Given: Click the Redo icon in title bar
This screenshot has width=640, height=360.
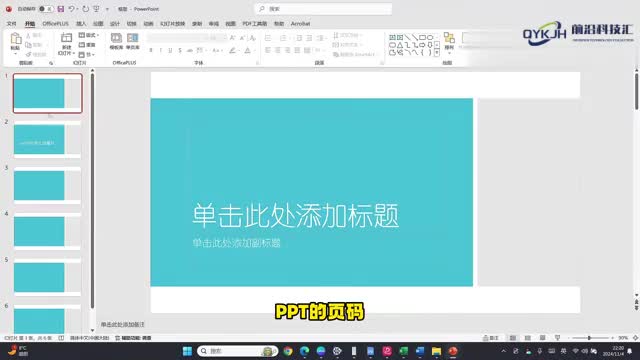Looking at the screenshot, I should click(x=85, y=9).
